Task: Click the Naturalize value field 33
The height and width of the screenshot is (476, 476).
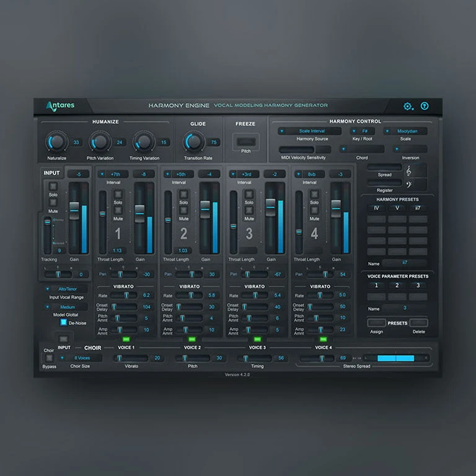Action: pyautogui.click(x=76, y=142)
